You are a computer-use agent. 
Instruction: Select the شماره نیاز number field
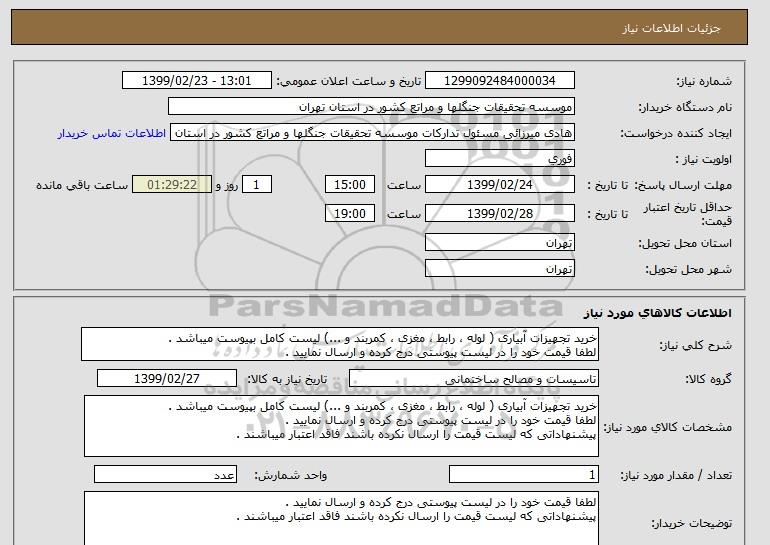[499, 81]
